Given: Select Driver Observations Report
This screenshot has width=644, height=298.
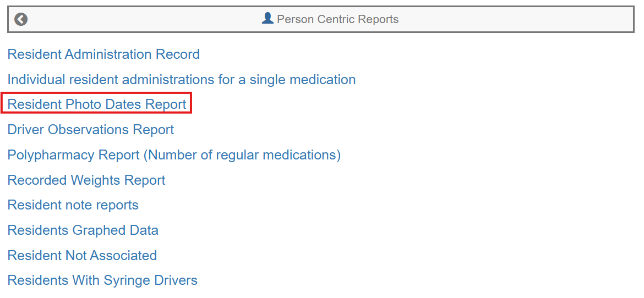Looking at the screenshot, I should [90, 130].
